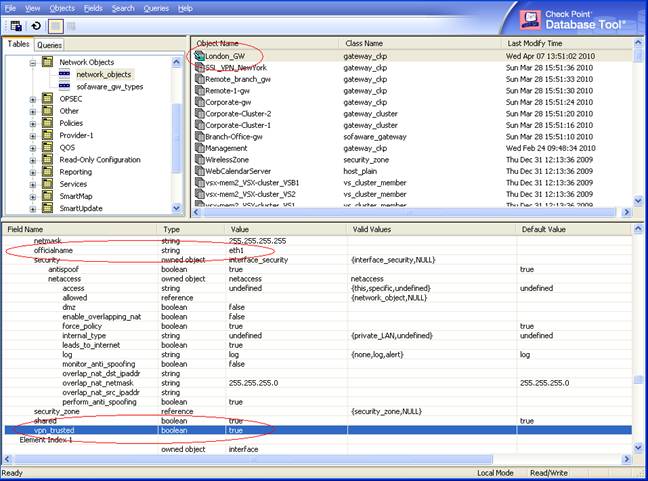Sort by Object Name column header
648x481 pixels.
265,43
